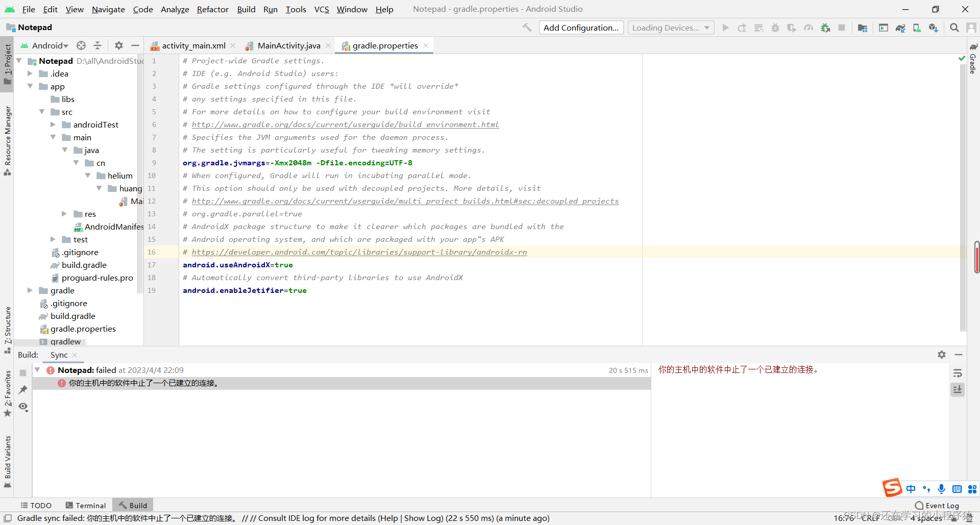The width and height of the screenshot is (980, 525).
Task: Open the androidx-rn developer link
Action: [x=359, y=252]
